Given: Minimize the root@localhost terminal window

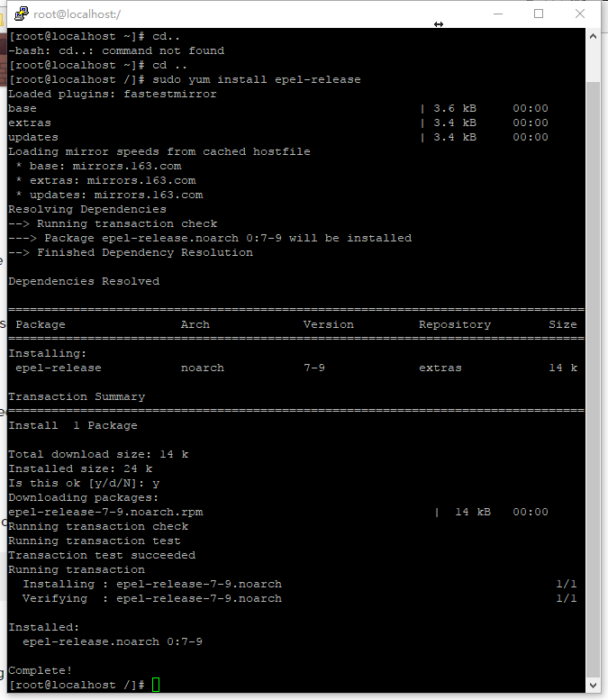Looking at the screenshot, I should 498,14.
